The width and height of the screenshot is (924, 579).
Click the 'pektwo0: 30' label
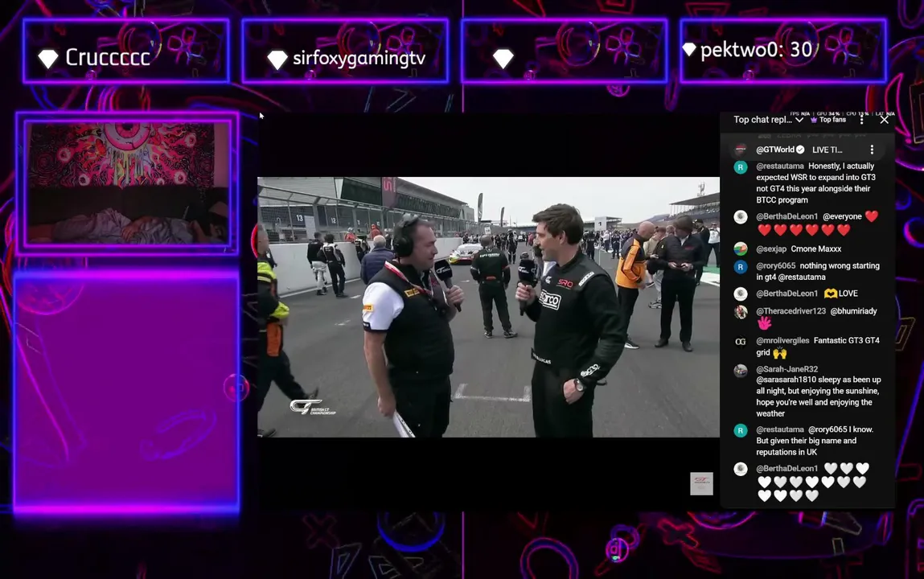tap(756, 50)
